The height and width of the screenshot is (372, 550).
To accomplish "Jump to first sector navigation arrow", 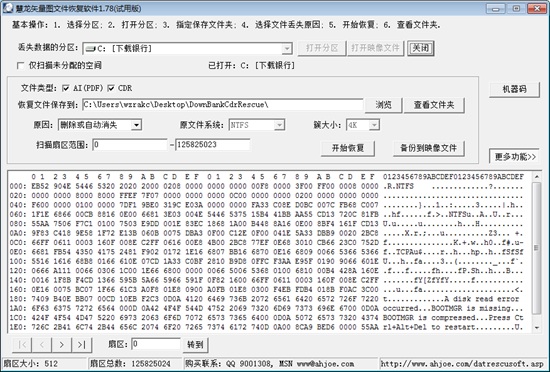I will point(22,345).
